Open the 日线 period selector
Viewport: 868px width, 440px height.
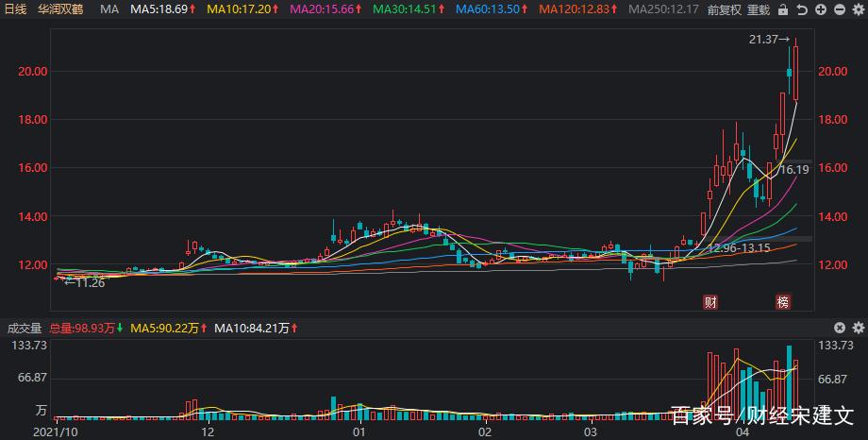click(15, 9)
